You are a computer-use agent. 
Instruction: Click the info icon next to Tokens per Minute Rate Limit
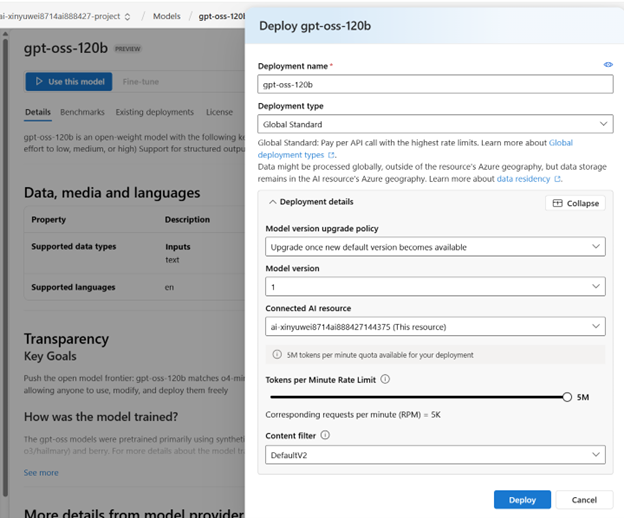(386, 380)
